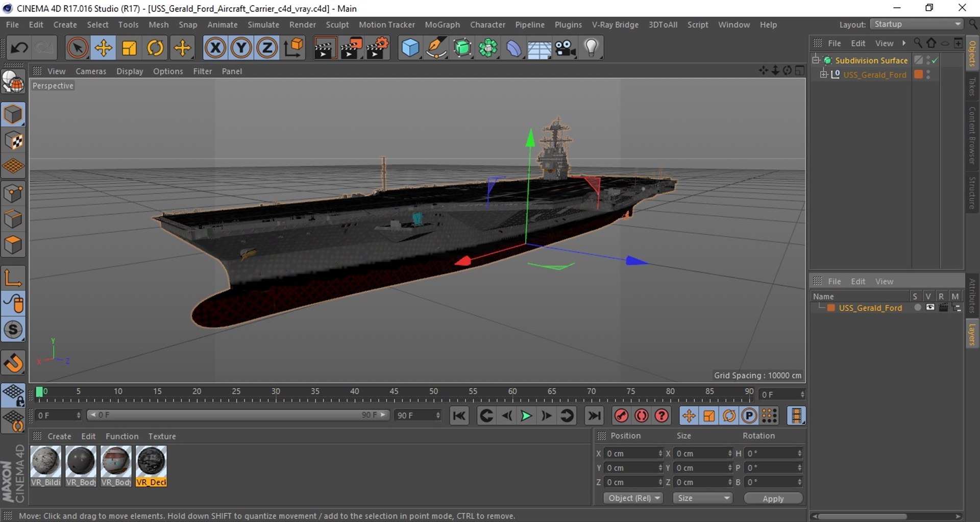Open the MoGraph menu
Viewport: 980px width, 522px height.
[442, 24]
